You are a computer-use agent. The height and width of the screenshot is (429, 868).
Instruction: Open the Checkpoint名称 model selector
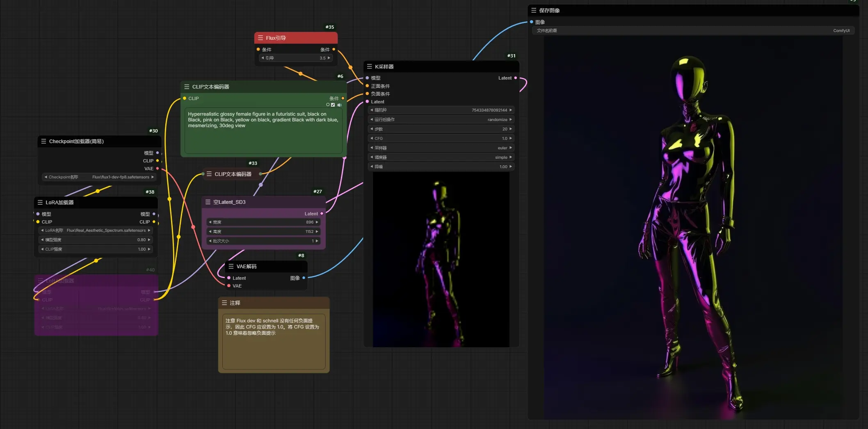[99, 177]
